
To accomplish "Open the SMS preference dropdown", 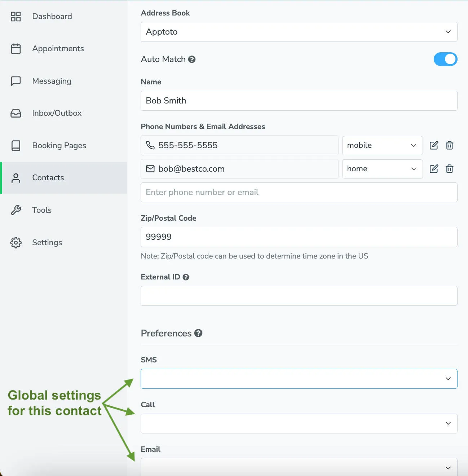I will [299, 379].
